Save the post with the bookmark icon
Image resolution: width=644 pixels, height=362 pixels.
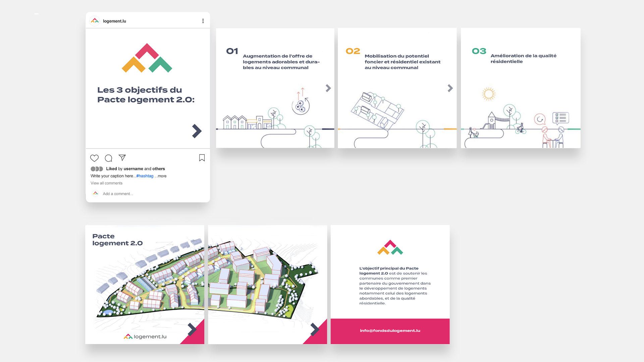tap(202, 158)
